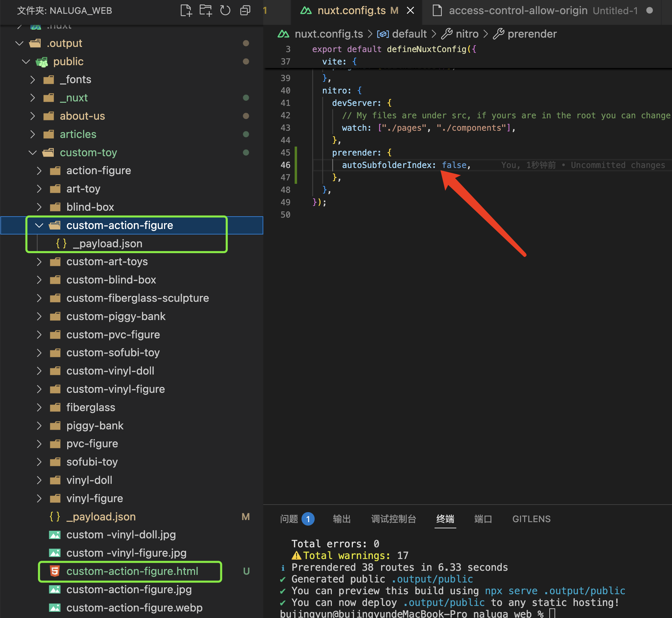Click the nitro breadcrumb segment
The image size is (672, 618).
tap(467, 34)
